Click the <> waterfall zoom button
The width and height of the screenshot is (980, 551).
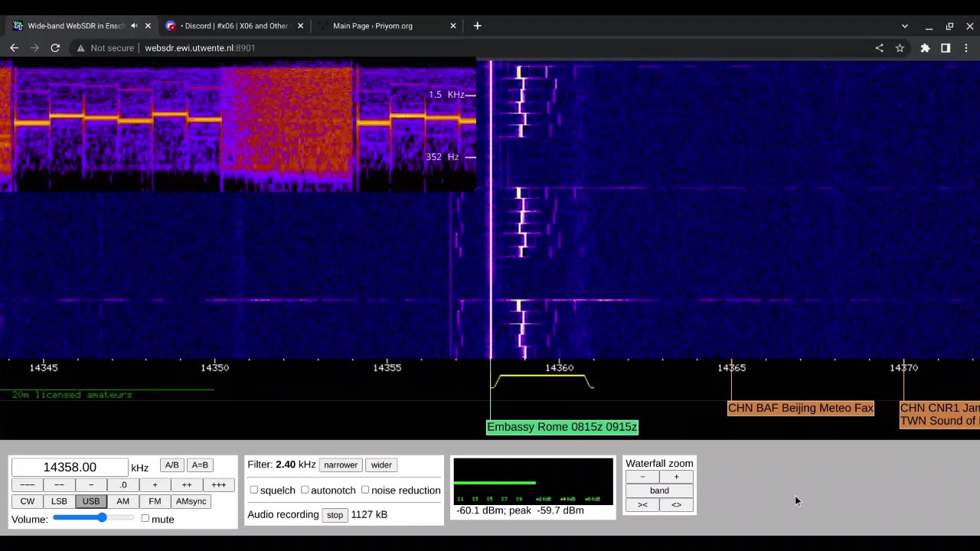[676, 504]
